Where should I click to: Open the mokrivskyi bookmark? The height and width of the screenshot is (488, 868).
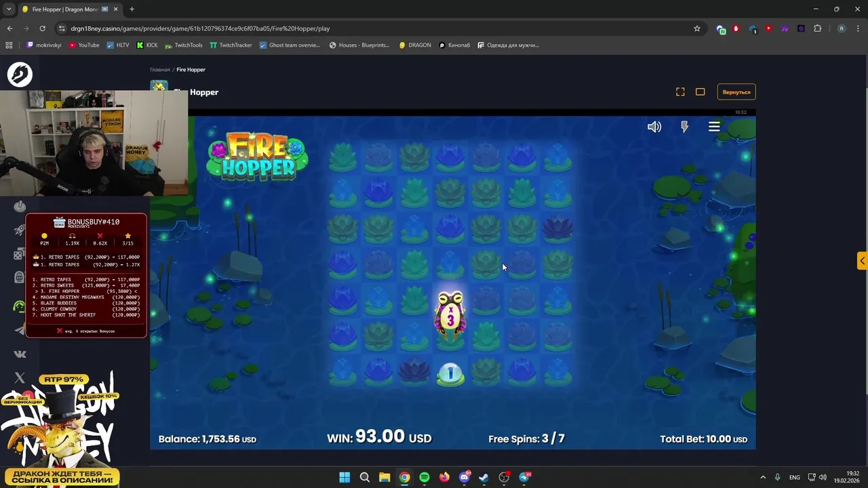pos(44,45)
